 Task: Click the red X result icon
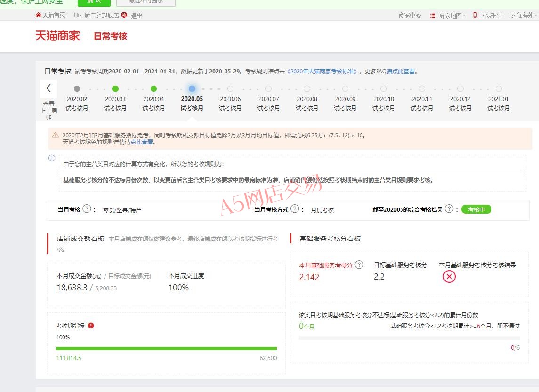click(449, 277)
